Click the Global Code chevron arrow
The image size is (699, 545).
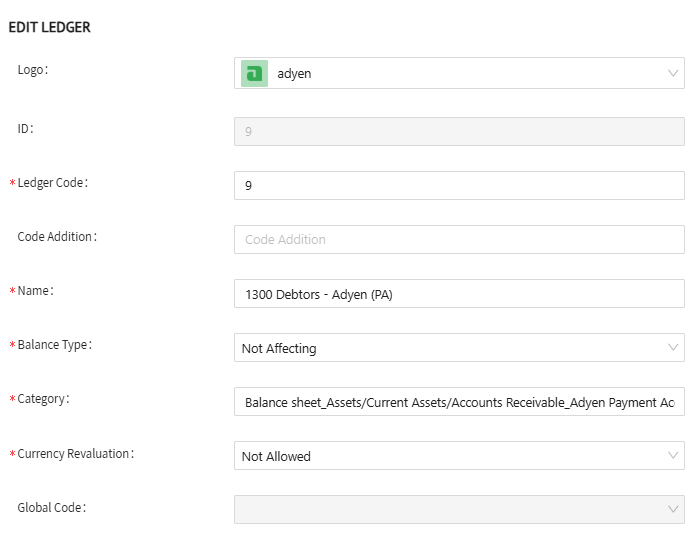673,509
